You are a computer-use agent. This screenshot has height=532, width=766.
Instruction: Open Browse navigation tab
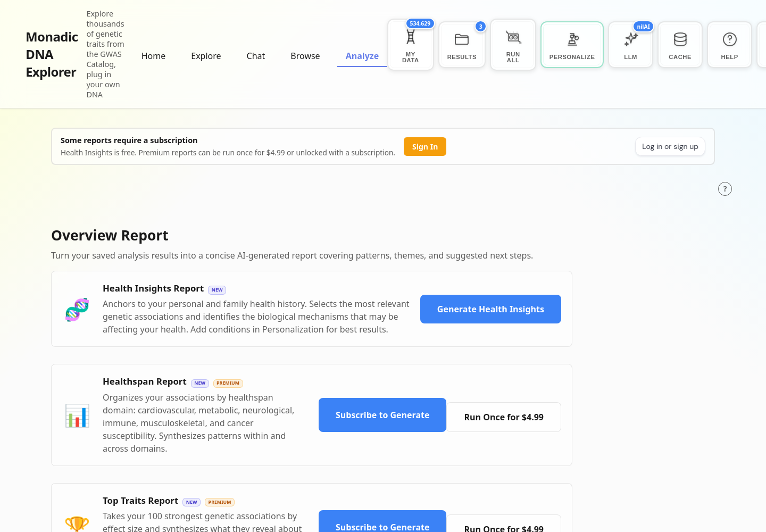pos(305,56)
